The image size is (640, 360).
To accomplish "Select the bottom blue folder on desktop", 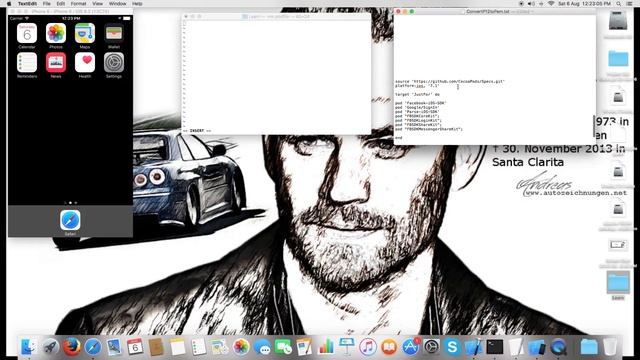I will [618, 282].
